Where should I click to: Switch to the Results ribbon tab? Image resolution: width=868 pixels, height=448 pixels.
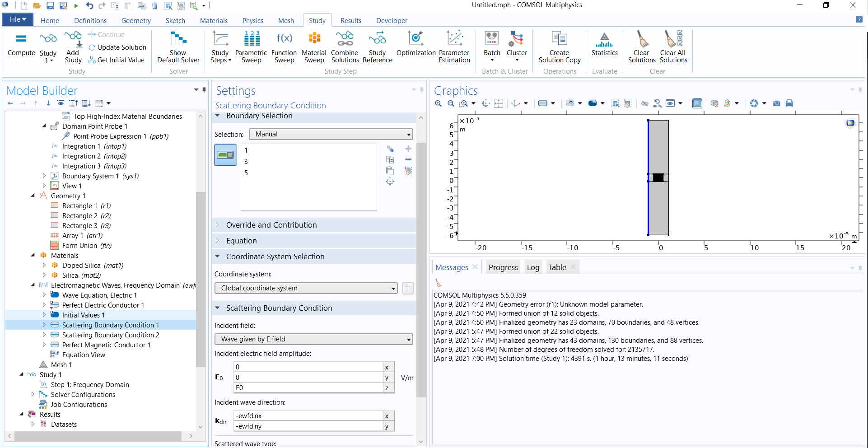(x=350, y=21)
